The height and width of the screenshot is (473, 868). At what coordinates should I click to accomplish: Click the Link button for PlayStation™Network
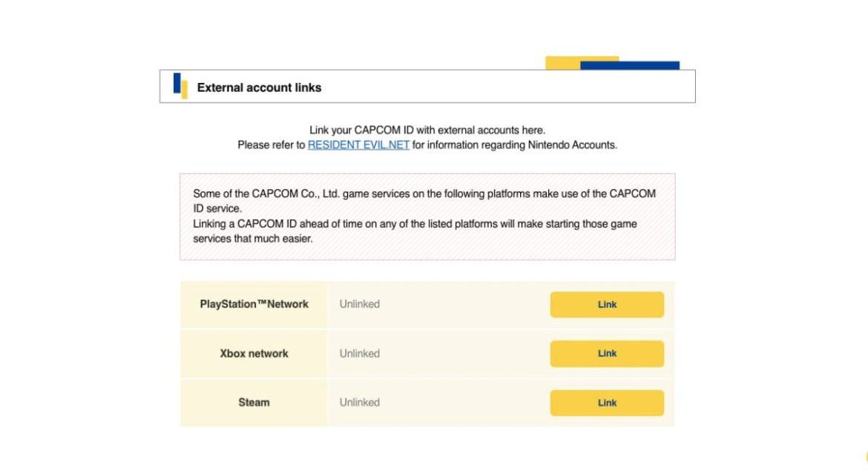pyautogui.click(x=606, y=304)
